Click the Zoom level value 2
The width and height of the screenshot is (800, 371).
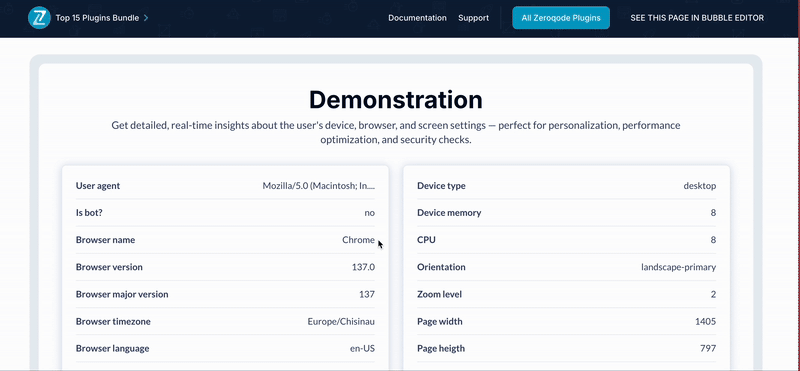[x=713, y=294]
